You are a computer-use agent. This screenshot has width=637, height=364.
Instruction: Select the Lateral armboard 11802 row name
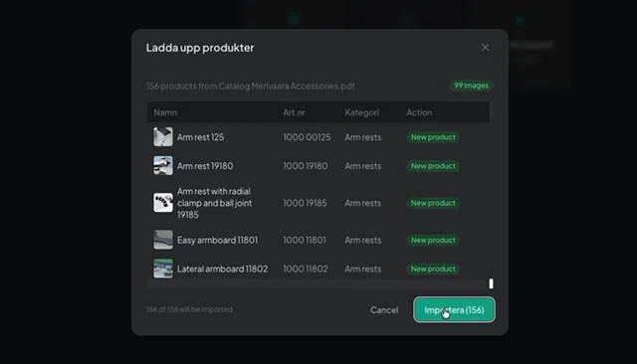coord(223,269)
